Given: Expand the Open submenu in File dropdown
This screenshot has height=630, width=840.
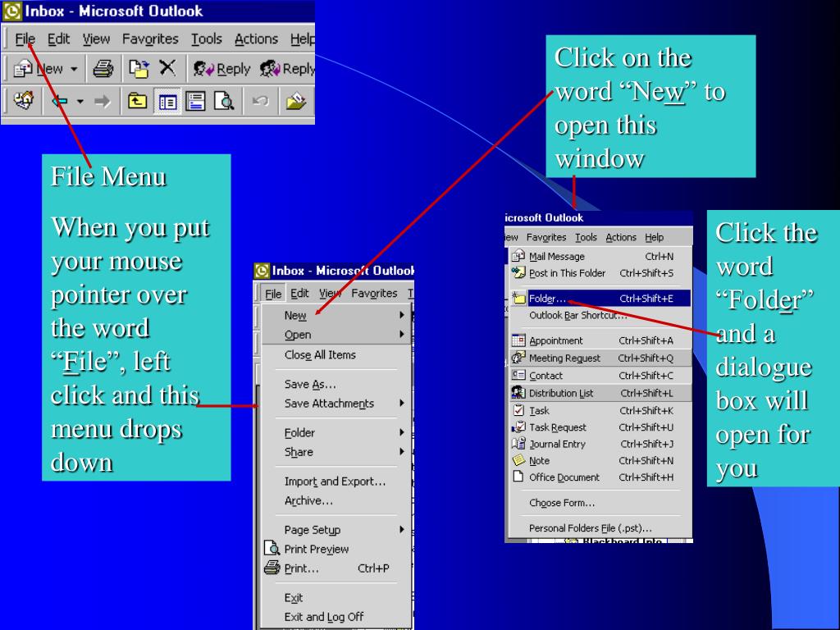Looking at the screenshot, I should pos(337,335).
